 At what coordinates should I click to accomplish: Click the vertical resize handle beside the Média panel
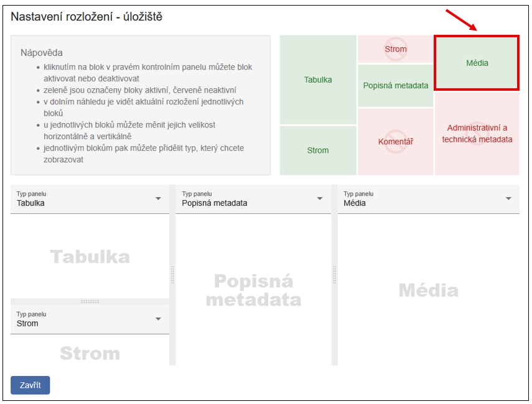pos(334,274)
